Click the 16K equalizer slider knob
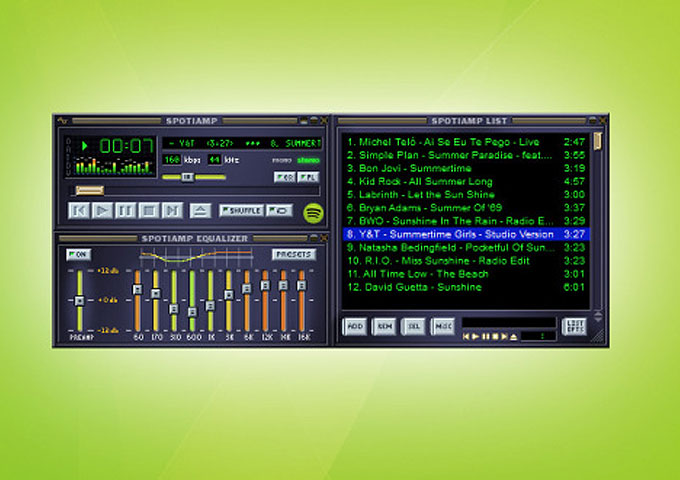Screen dimensions: 680x480 tap(301, 285)
